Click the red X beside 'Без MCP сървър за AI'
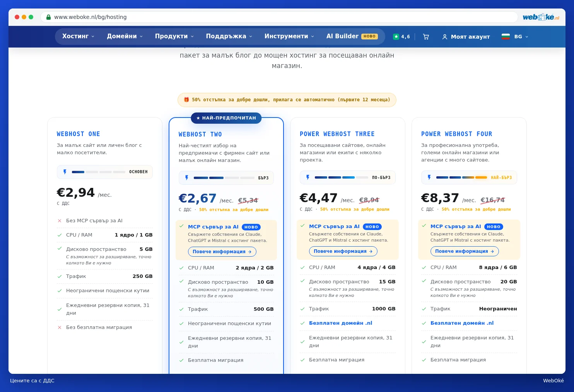This screenshot has width=574, height=392. [60, 221]
